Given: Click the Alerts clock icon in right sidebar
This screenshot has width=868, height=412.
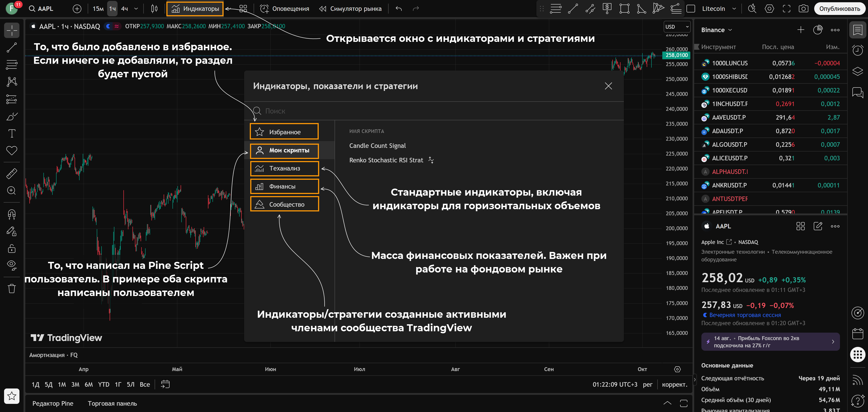Looking at the screenshot, I should (x=857, y=51).
